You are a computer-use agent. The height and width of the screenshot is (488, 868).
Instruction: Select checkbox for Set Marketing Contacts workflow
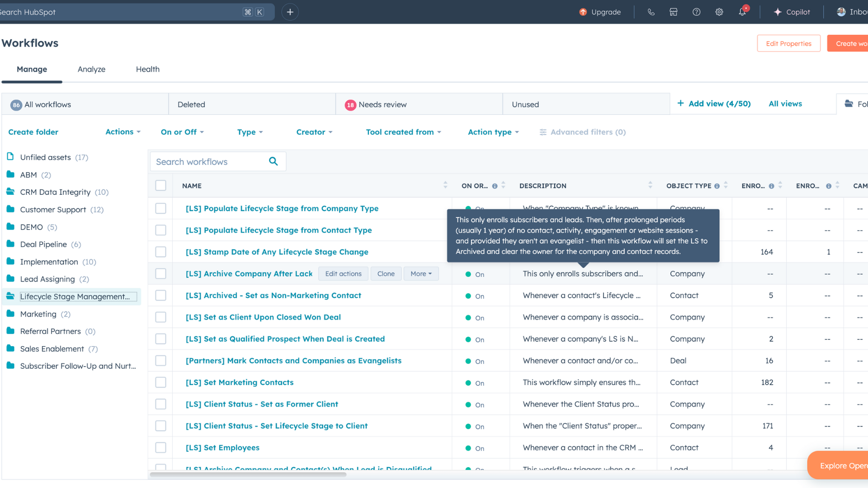(160, 382)
